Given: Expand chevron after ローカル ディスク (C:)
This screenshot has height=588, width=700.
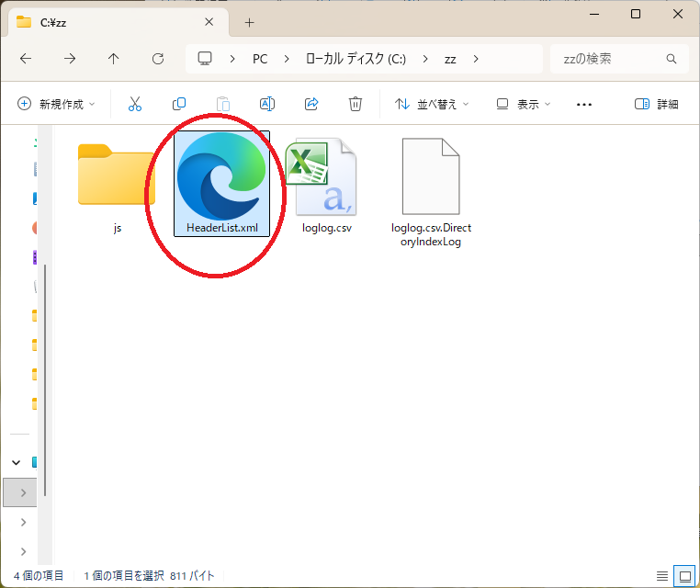Looking at the screenshot, I should click(x=425, y=59).
